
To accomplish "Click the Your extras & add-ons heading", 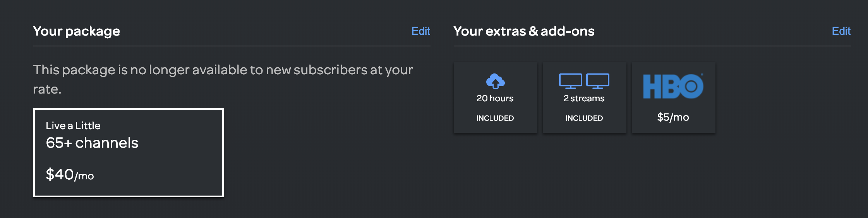I will [524, 31].
